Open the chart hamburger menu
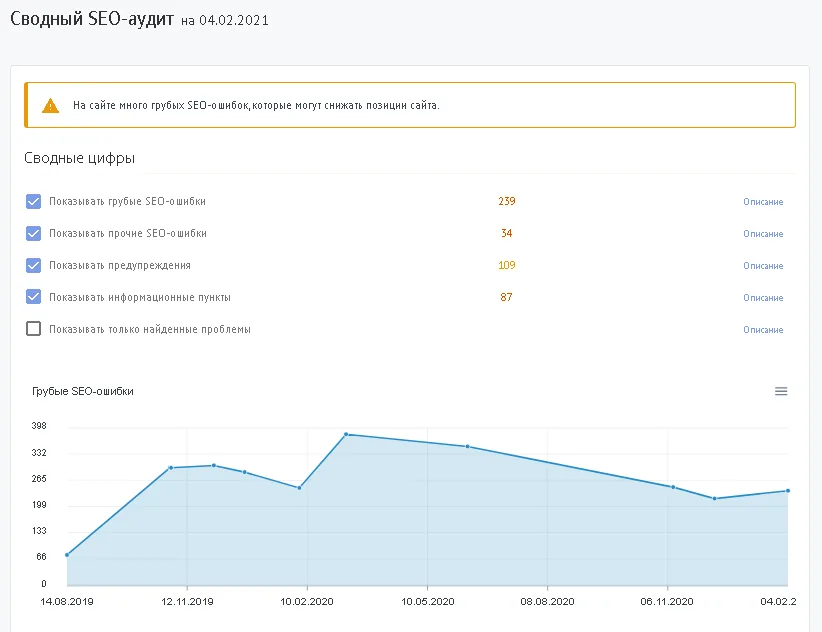 coord(781,391)
